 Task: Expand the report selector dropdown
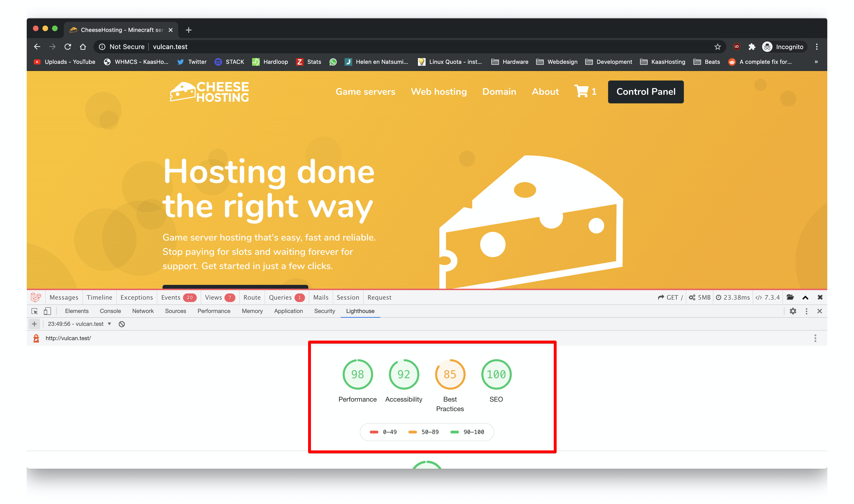tap(109, 324)
